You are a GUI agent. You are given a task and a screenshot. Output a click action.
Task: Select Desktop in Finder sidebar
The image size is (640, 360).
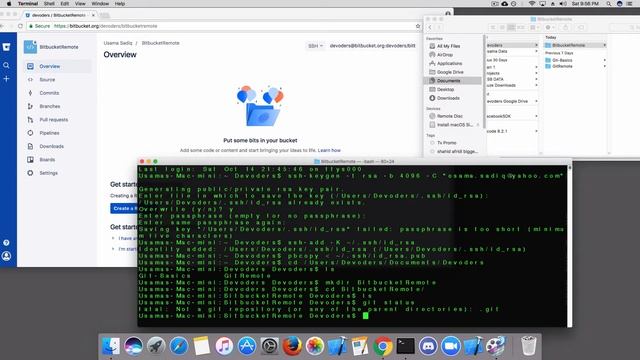coord(453,89)
